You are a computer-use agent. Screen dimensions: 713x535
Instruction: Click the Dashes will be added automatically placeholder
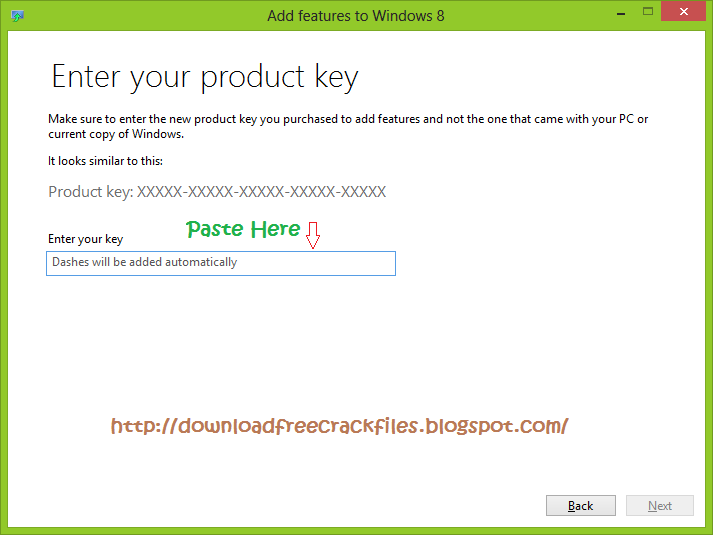(145, 262)
